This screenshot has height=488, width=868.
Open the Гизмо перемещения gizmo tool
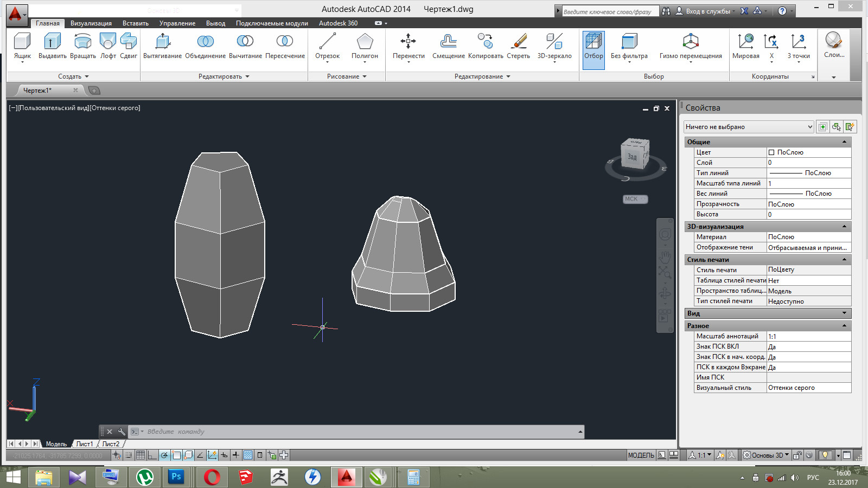(691, 46)
